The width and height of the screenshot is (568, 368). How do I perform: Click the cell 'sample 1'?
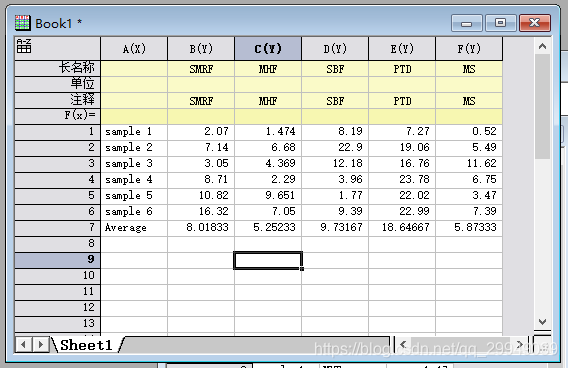point(134,132)
